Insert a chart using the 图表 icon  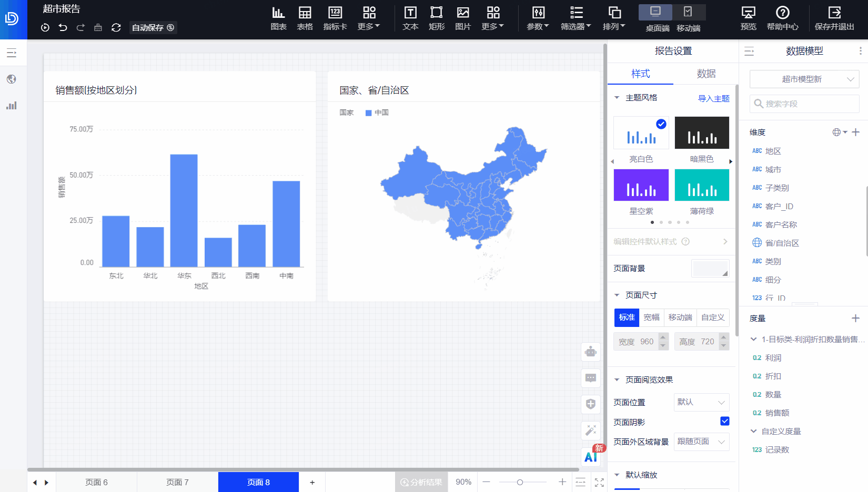click(x=278, y=18)
